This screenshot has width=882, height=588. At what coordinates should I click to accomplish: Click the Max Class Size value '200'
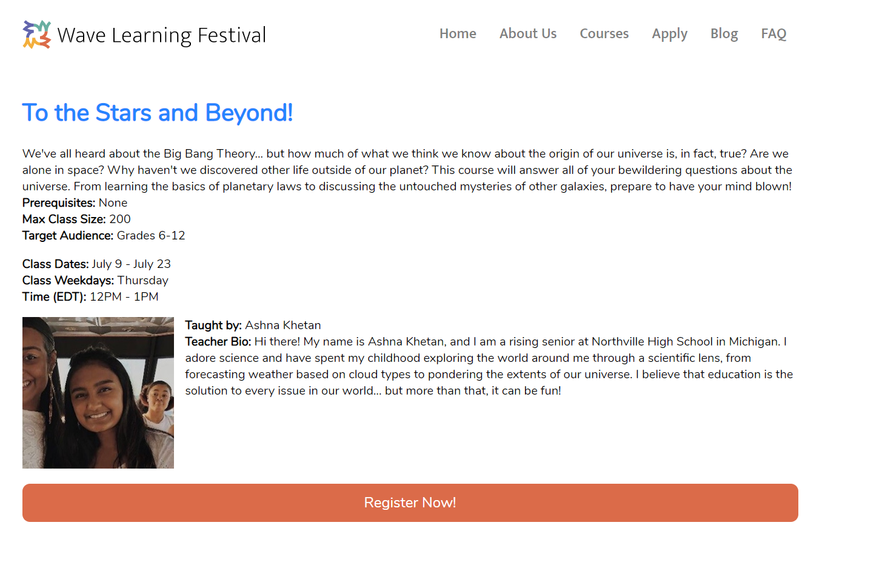(121, 219)
